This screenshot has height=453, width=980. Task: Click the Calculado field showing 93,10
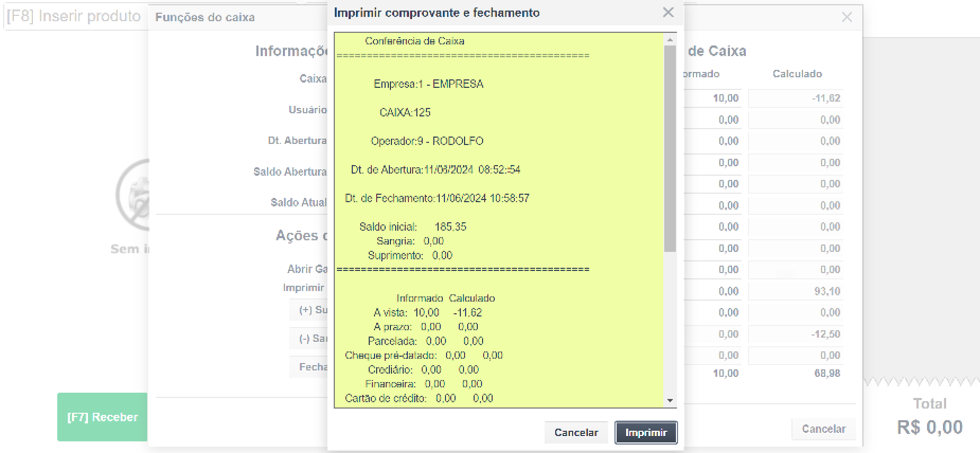point(796,291)
